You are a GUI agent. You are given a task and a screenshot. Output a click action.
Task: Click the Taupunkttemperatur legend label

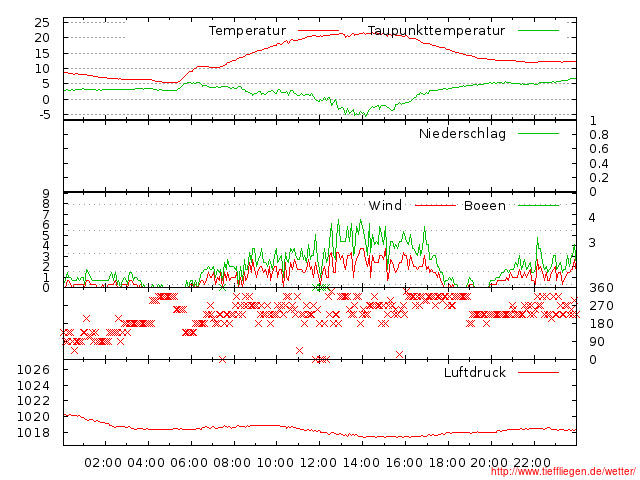(436, 31)
